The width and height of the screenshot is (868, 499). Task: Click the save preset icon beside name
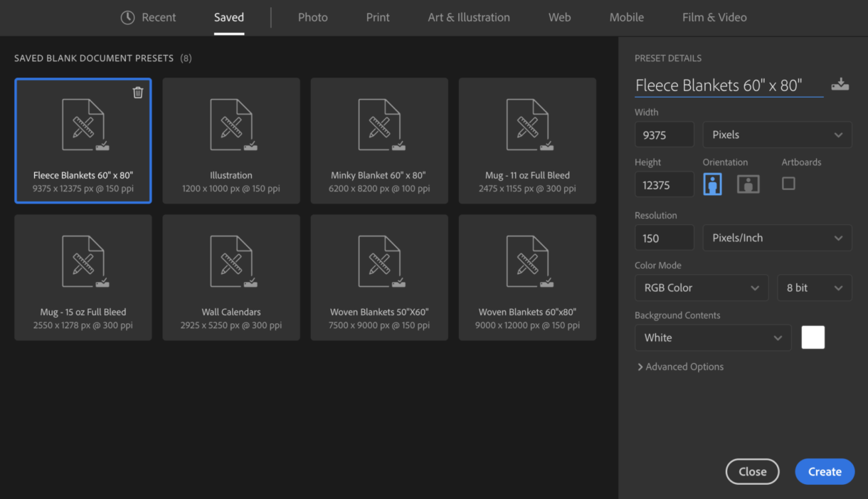(840, 85)
